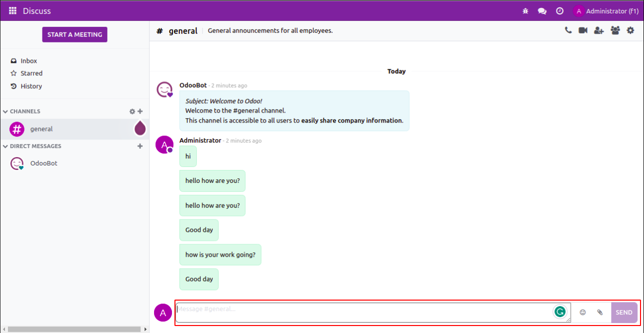Click the START A MEETING button

click(75, 34)
